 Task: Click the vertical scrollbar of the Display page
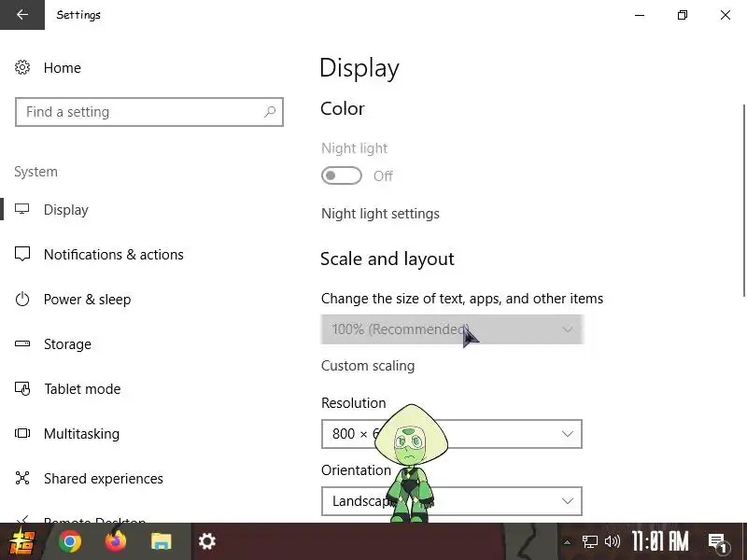[x=743, y=200]
